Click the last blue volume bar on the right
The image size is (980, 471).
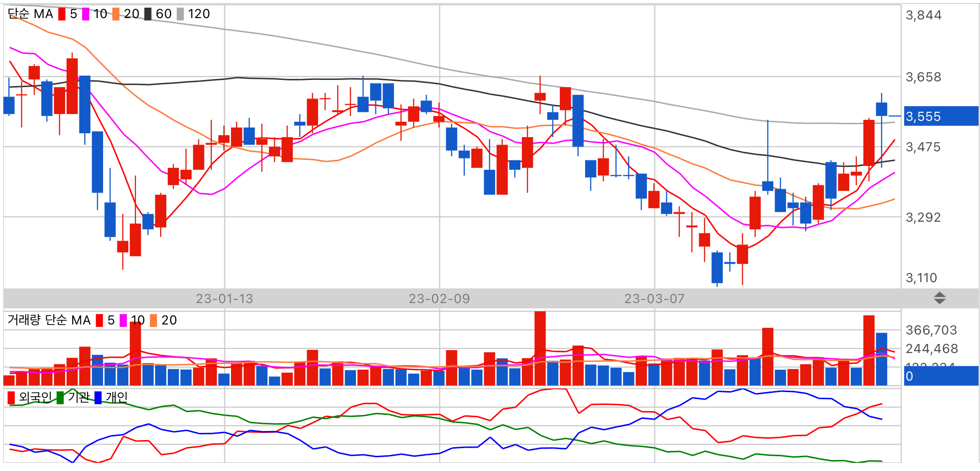(881, 359)
